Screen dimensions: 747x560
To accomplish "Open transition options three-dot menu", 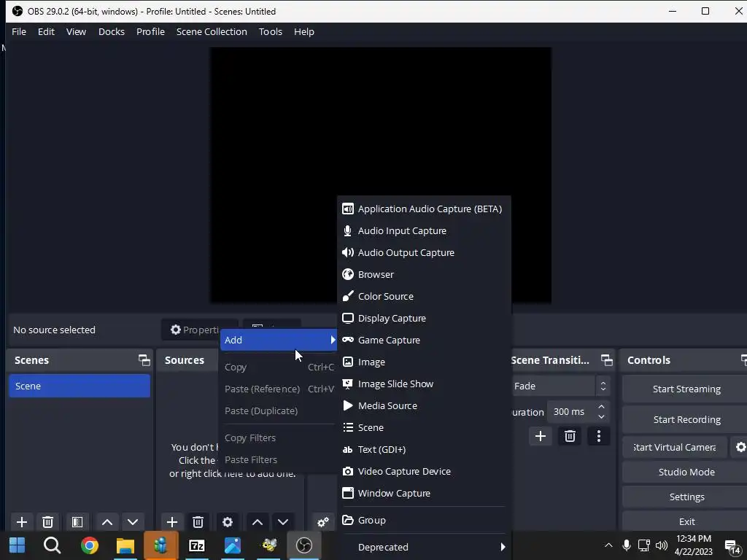I will pyautogui.click(x=599, y=436).
